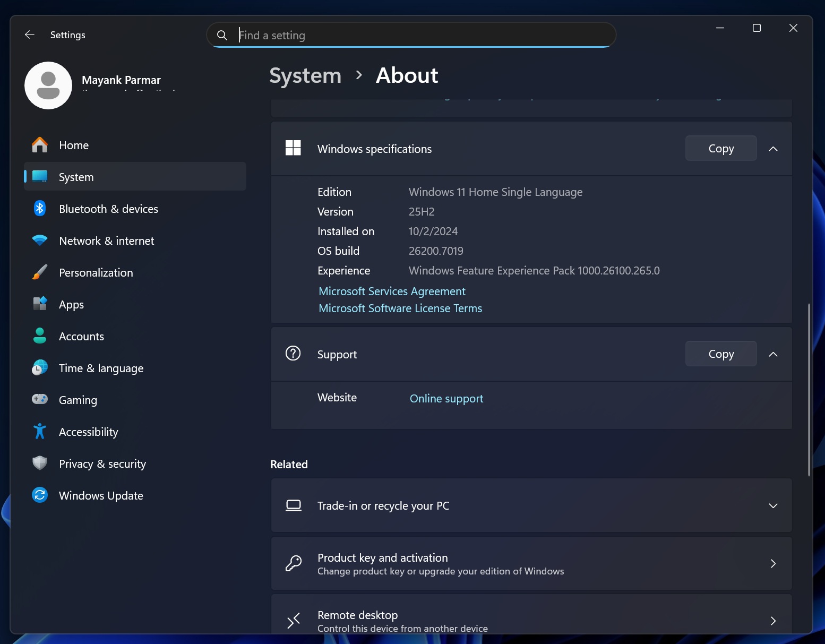Screen dimensions: 825x644
Task: Click the Gaming controller icon
Action: (39, 400)
